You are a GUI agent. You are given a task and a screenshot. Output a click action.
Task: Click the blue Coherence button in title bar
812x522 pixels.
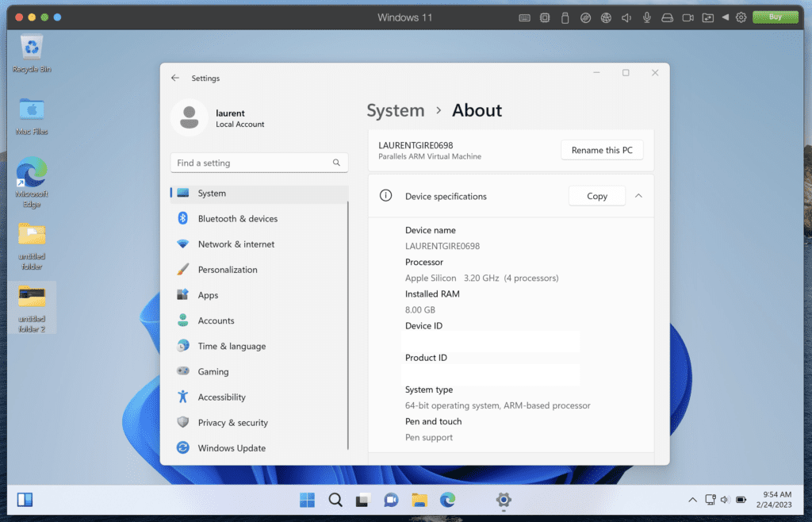[x=57, y=17]
